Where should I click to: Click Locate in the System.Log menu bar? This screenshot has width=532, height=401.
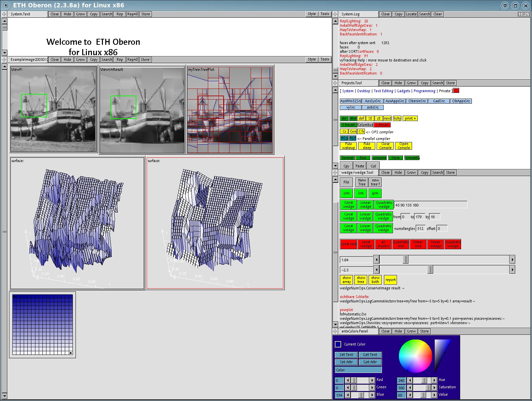pos(411,14)
